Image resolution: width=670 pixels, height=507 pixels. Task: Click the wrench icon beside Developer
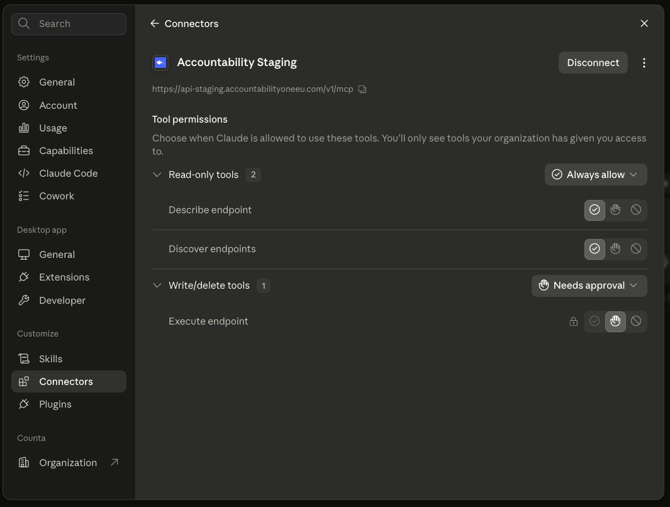(24, 300)
